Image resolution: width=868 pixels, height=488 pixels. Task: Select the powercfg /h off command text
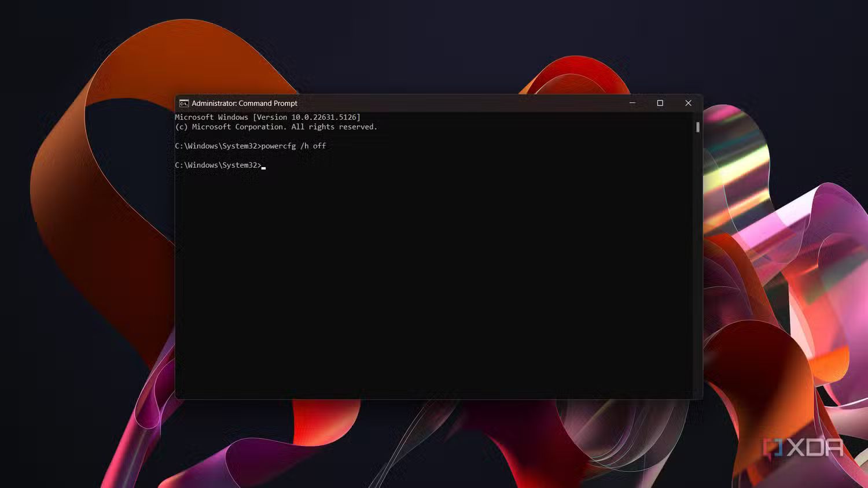pyautogui.click(x=295, y=146)
